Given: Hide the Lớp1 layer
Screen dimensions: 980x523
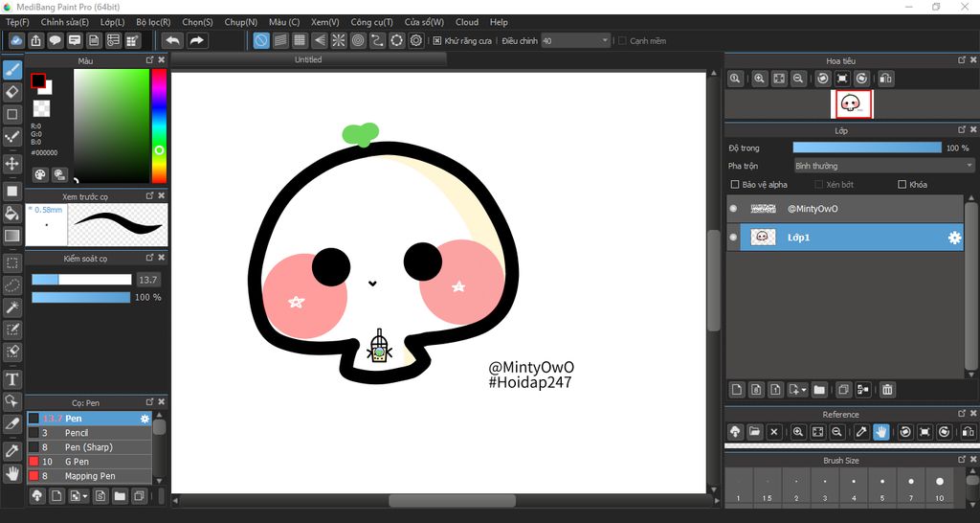Looking at the screenshot, I should [x=733, y=238].
